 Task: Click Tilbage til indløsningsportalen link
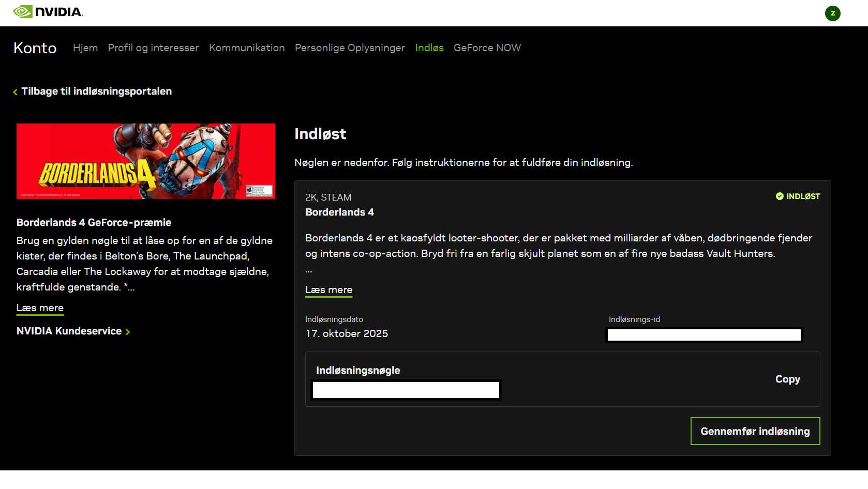pyautogui.click(x=96, y=91)
